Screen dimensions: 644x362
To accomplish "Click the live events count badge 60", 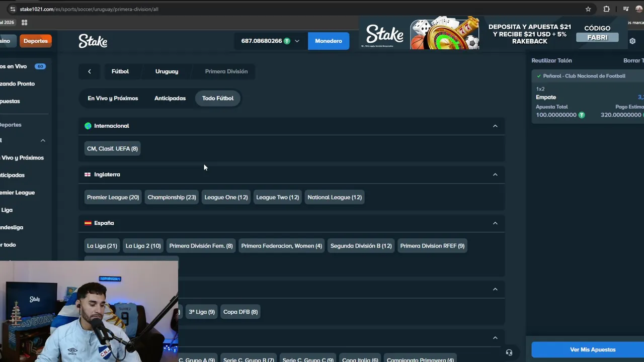I will pyautogui.click(x=40, y=66).
